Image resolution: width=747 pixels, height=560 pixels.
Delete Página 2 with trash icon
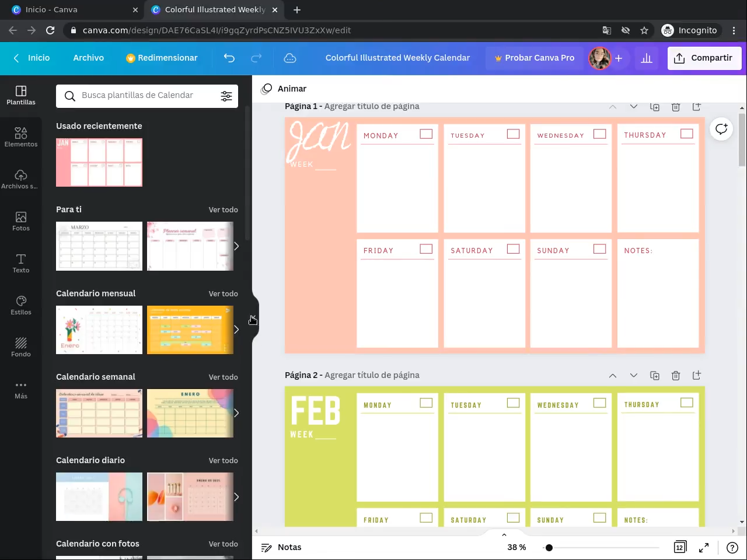[x=676, y=376]
